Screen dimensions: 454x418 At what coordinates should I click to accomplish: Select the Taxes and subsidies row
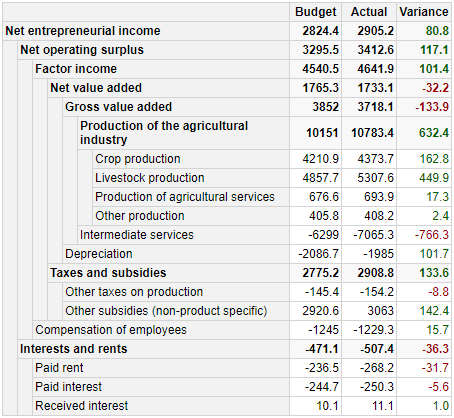point(249,273)
